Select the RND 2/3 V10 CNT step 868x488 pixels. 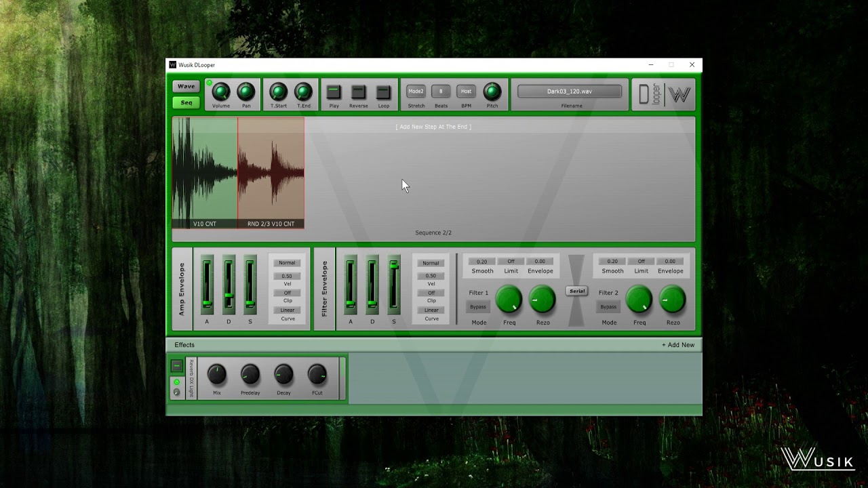(271, 173)
